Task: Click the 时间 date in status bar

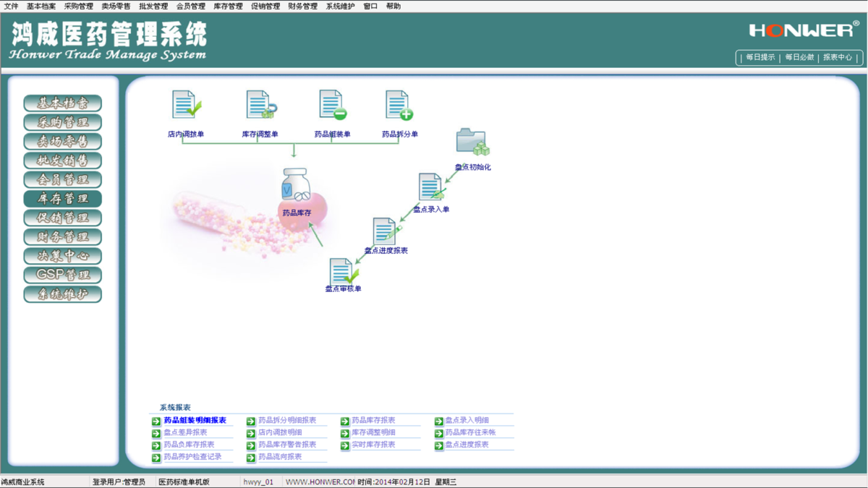Action: click(393, 482)
